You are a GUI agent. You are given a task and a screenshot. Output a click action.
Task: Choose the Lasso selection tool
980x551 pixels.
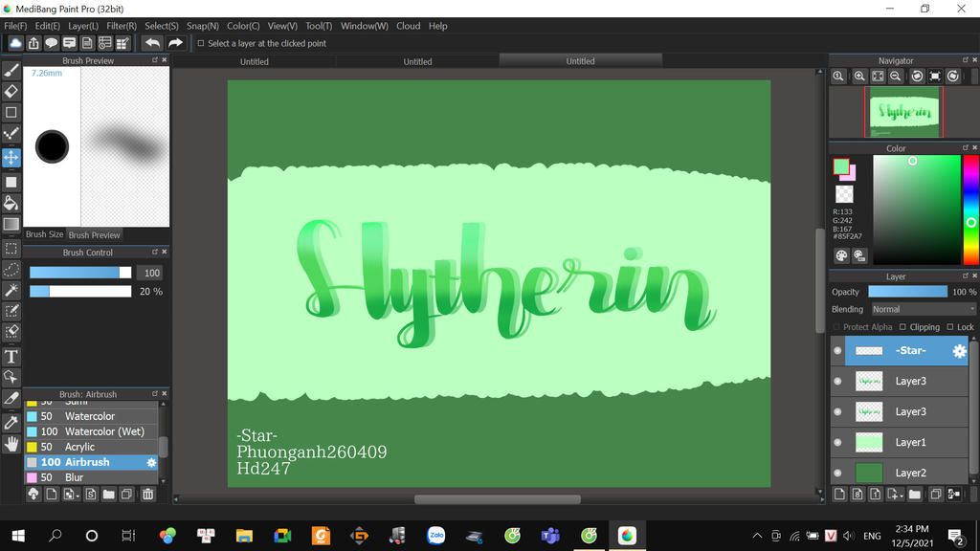[11, 269]
